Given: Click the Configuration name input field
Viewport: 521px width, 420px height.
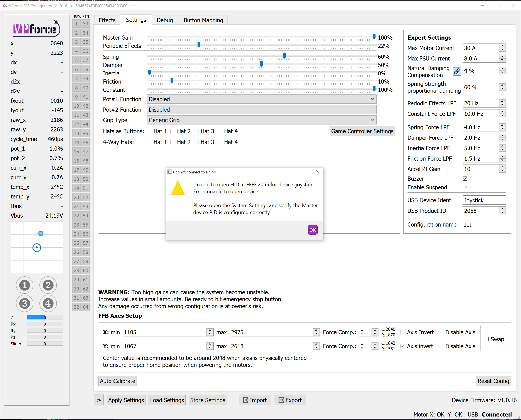Looking at the screenshot, I should [484, 225].
